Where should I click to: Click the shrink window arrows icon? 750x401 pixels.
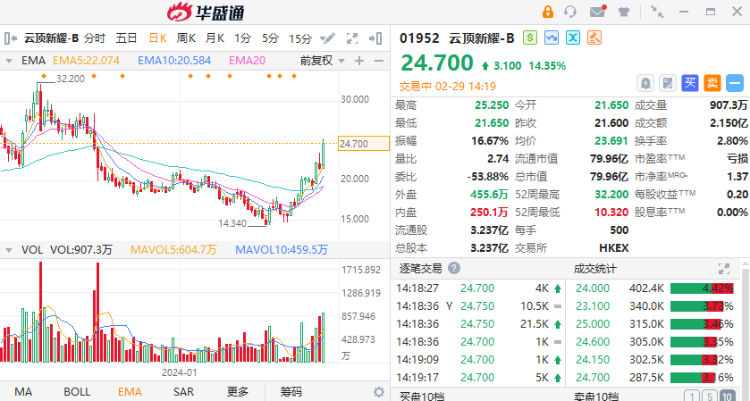(657, 12)
